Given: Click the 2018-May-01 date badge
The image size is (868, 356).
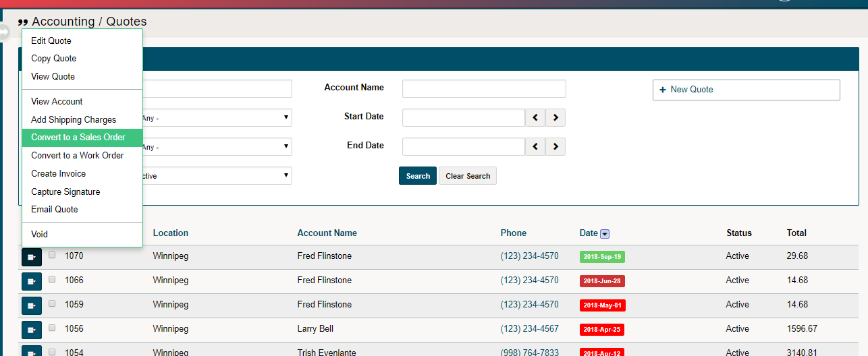Looking at the screenshot, I should 602,305.
